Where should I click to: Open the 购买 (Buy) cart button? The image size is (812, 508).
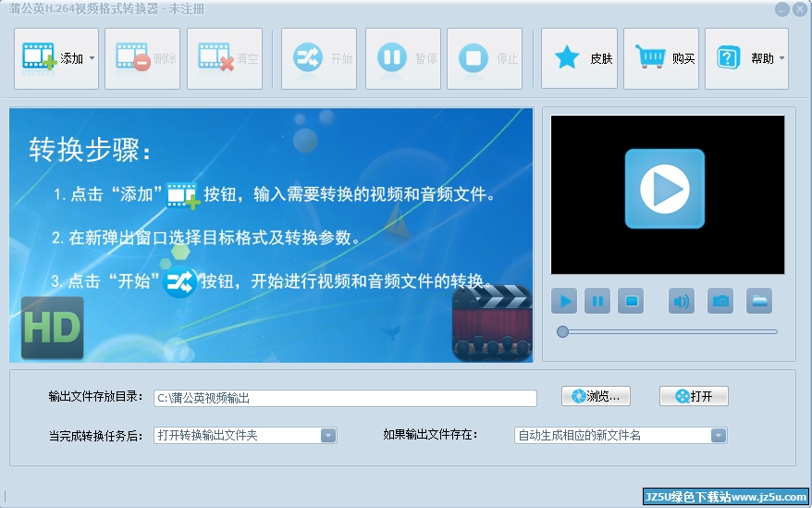(661, 58)
